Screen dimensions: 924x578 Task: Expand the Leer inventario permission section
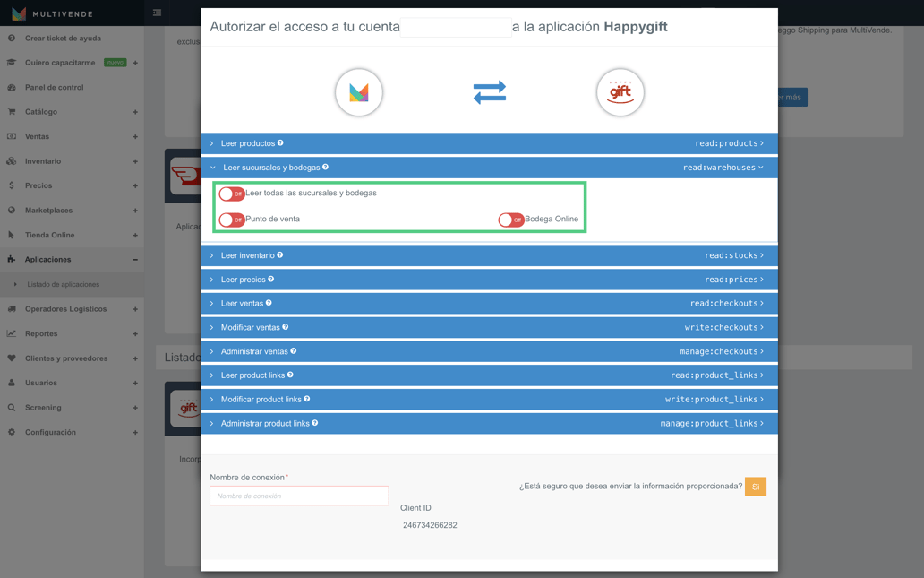point(489,255)
